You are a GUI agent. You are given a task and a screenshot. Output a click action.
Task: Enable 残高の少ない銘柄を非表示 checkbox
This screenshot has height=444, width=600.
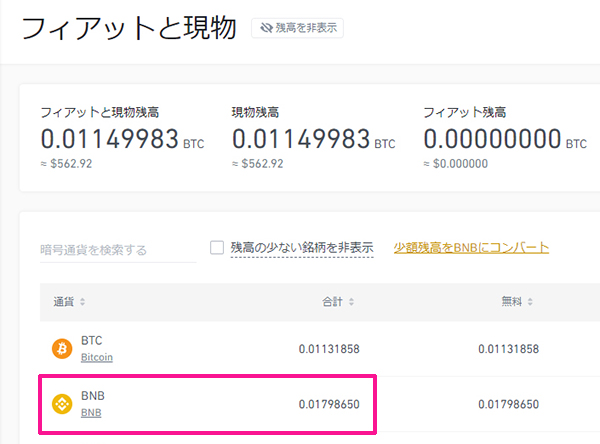217,247
